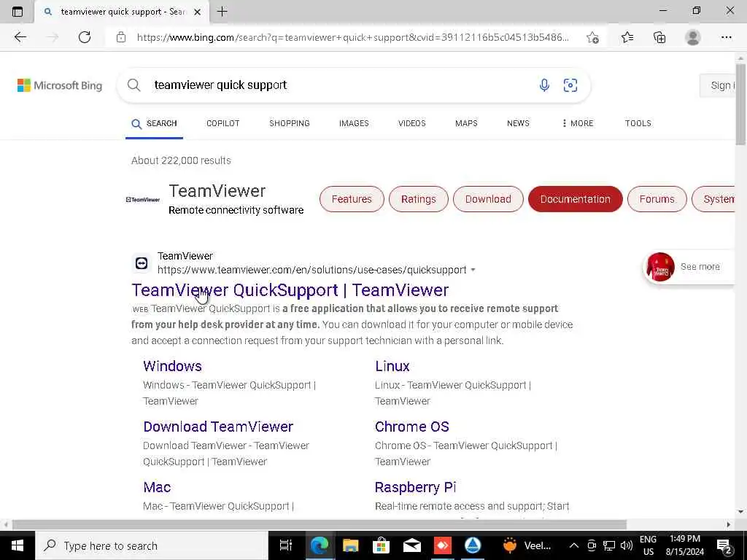This screenshot has width=747, height=560.
Task: Close the teamviewer quick support tab
Action: tap(197, 12)
